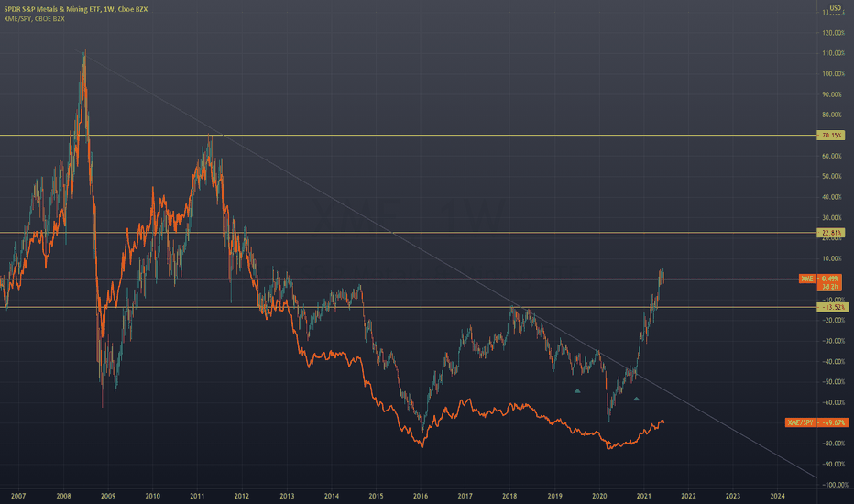The width and height of the screenshot is (854, 504).
Task: Click the 2022 year label on time axis
Action: click(688, 496)
